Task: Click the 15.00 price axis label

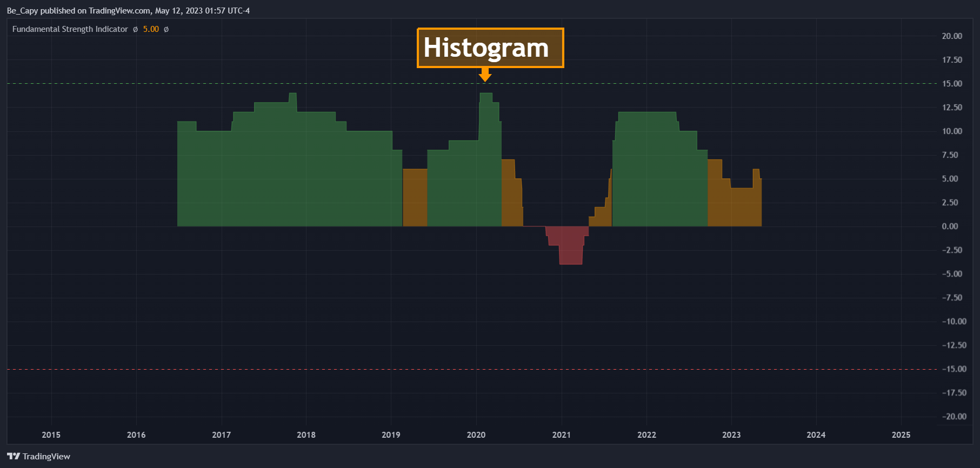Action: point(952,84)
